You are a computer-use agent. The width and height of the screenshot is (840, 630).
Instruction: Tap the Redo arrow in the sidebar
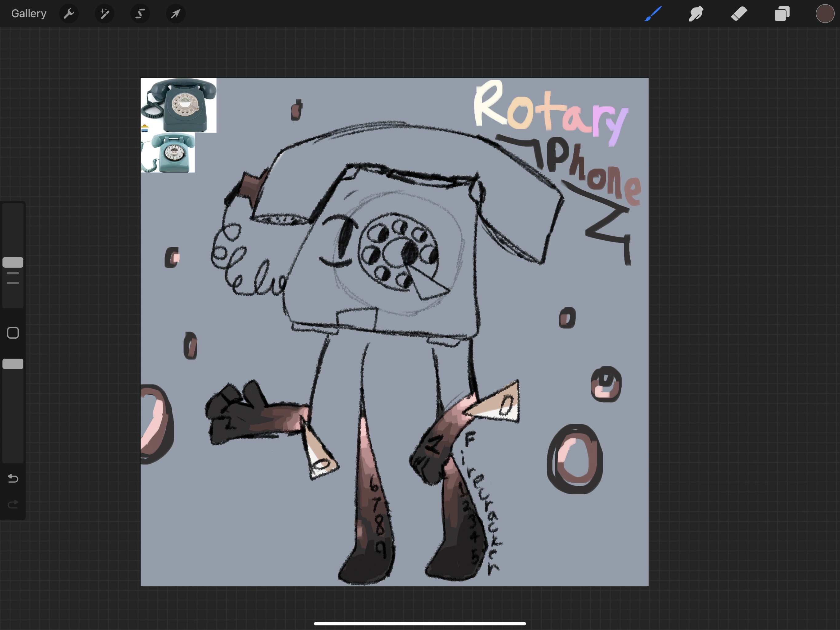[13, 504]
